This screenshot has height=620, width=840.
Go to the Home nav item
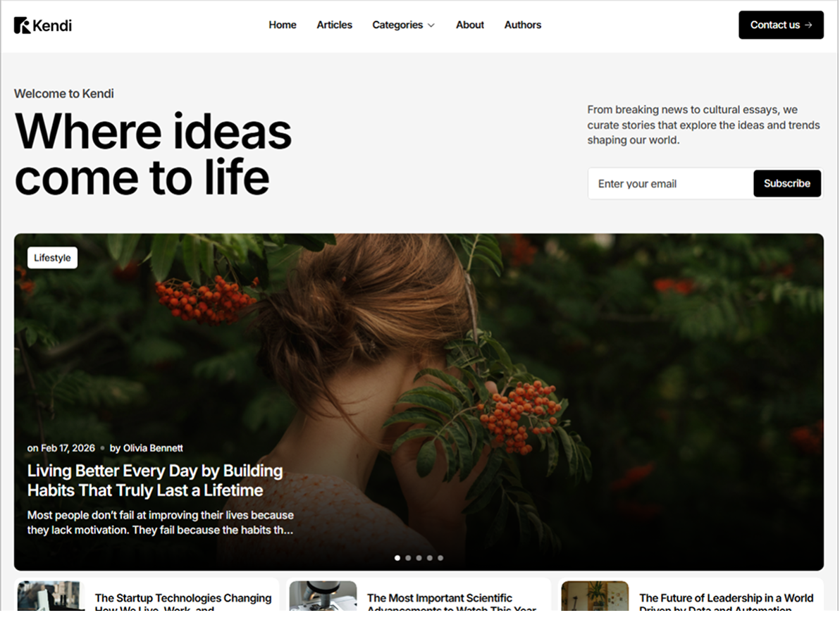click(283, 25)
